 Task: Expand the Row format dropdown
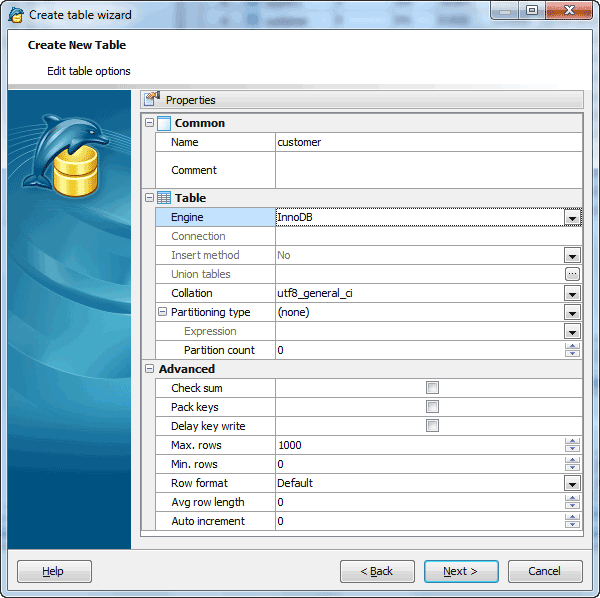click(572, 483)
